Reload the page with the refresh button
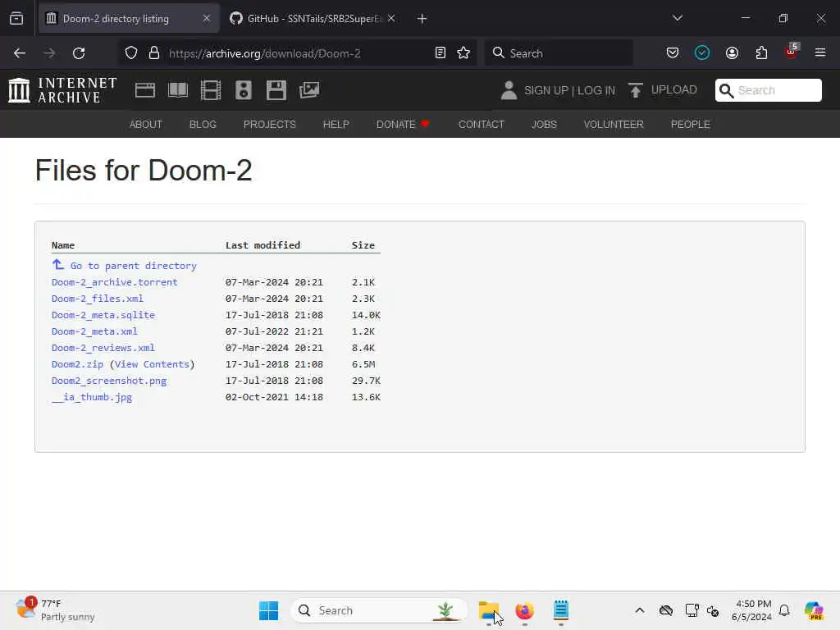The height and width of the screenshot is (630, 840). 79,53
